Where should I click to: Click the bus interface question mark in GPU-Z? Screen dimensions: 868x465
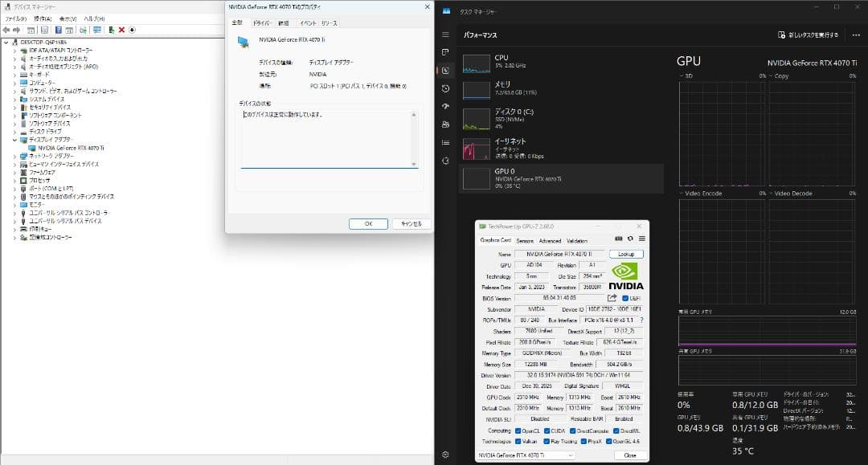tap(641, 320)
